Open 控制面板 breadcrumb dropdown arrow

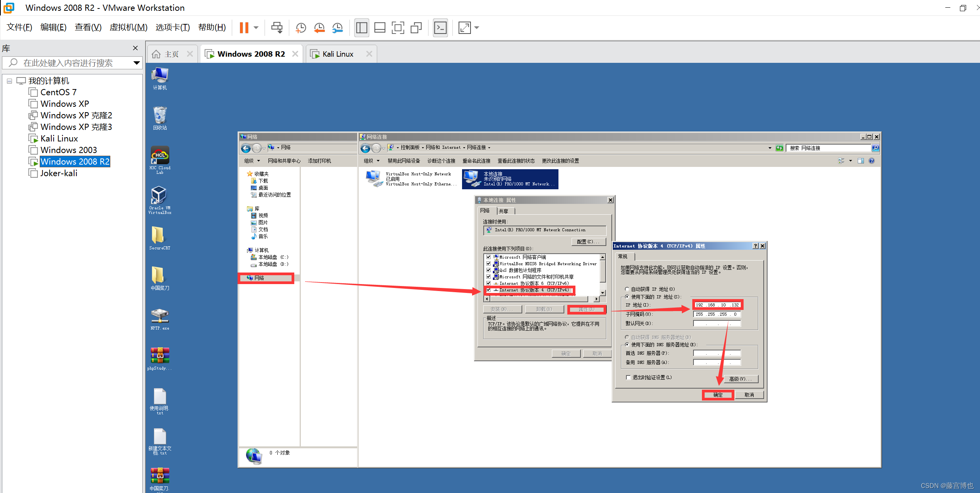tap(423, 148)
